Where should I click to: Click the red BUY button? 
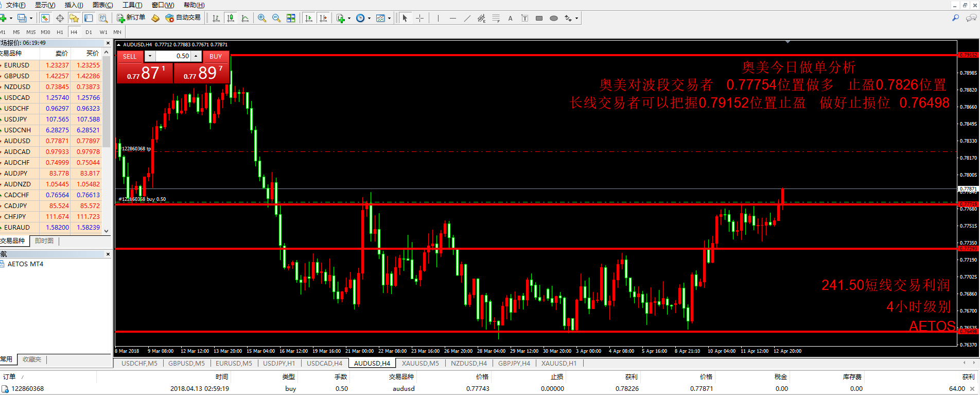216,56
